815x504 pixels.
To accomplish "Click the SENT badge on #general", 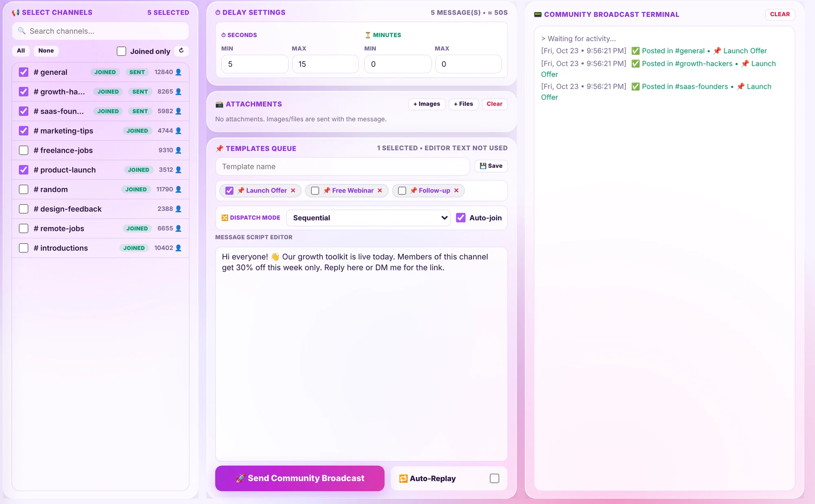I will pos(137,72).
